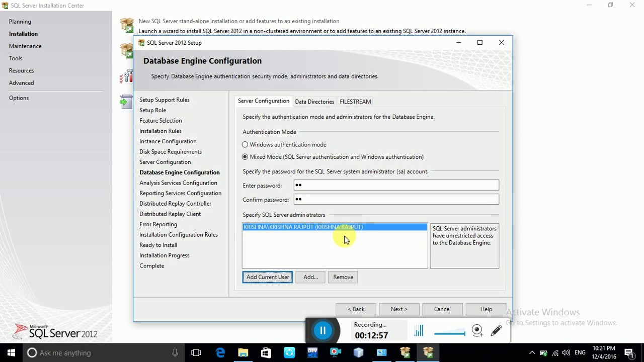Select Mixed Mode authentication

point(333,157)
